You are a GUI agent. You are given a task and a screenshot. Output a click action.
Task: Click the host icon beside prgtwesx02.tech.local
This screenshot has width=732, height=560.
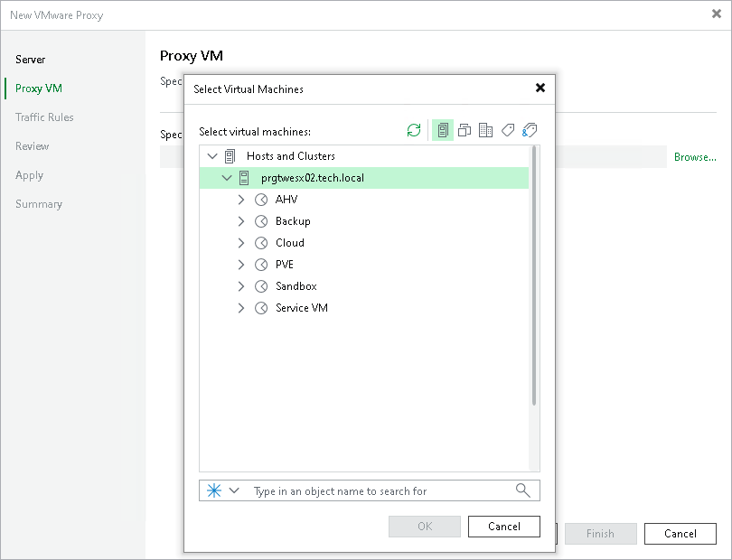(x=244, y=177)
